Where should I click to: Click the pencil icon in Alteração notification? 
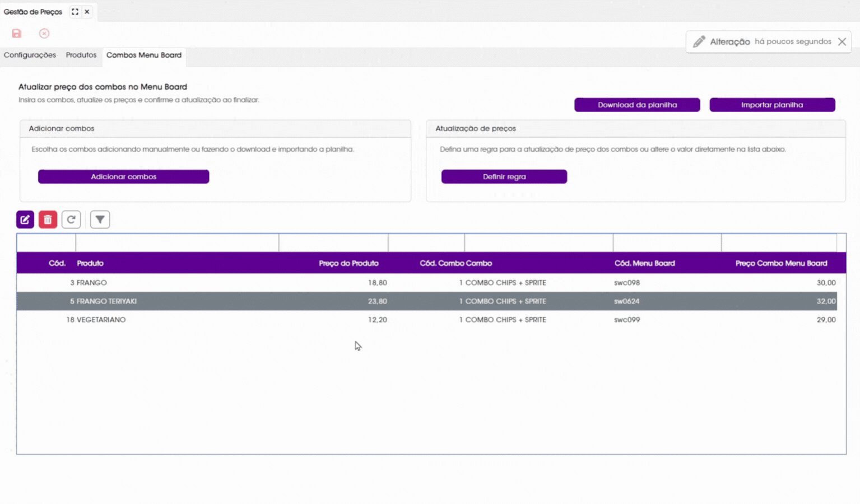pos(699,41)
